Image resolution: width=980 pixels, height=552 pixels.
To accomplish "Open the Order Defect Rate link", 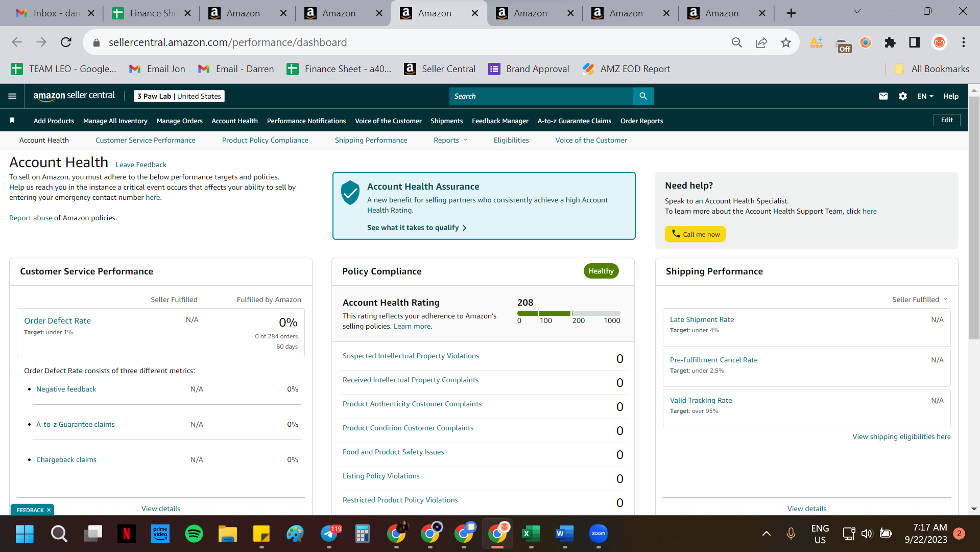I will pyautogui.click(x=57, y=320).
